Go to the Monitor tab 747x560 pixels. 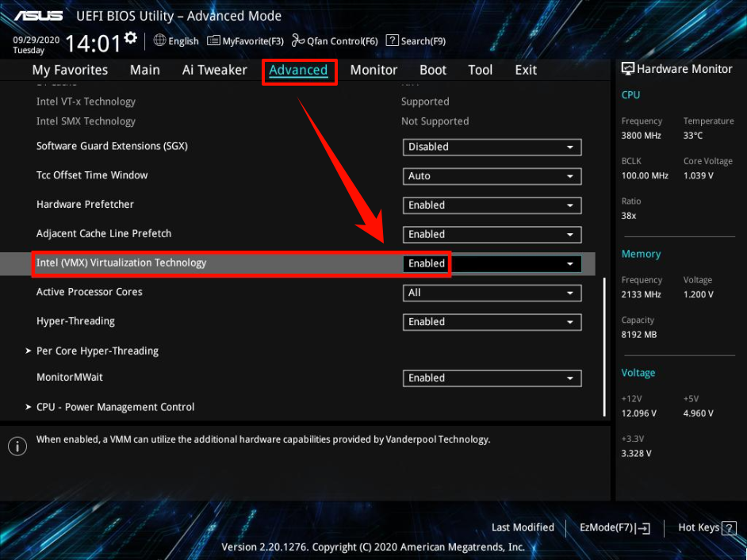[x=373, y=70]
